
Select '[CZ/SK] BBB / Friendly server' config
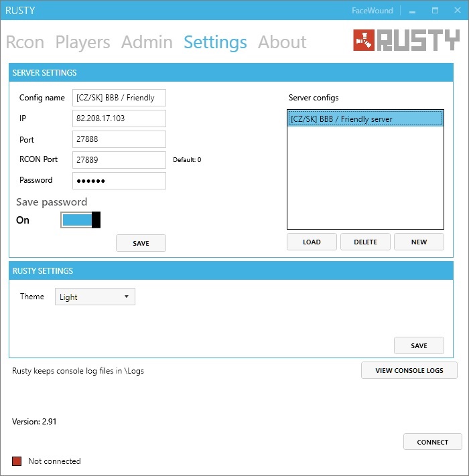(365, 119)
